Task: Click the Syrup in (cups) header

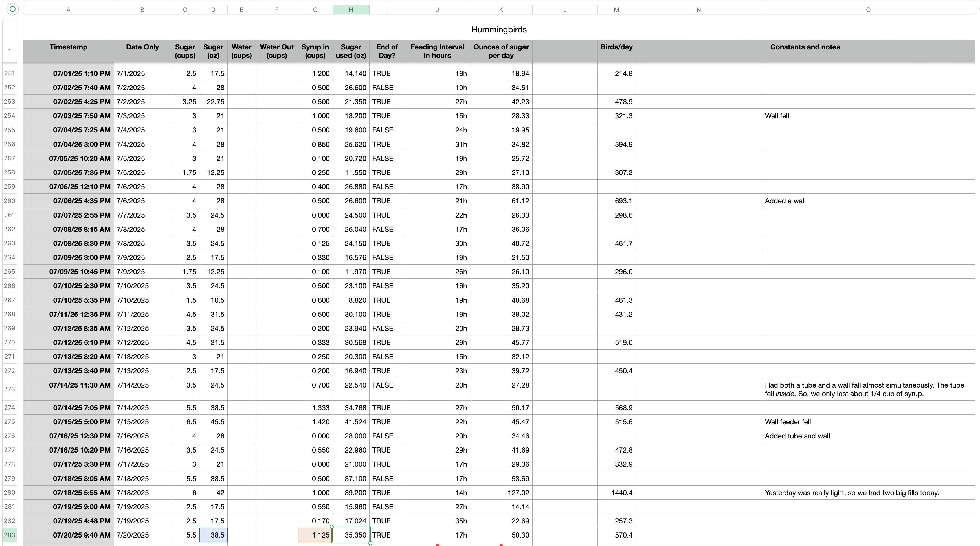Action: click(x=315, y=51)
